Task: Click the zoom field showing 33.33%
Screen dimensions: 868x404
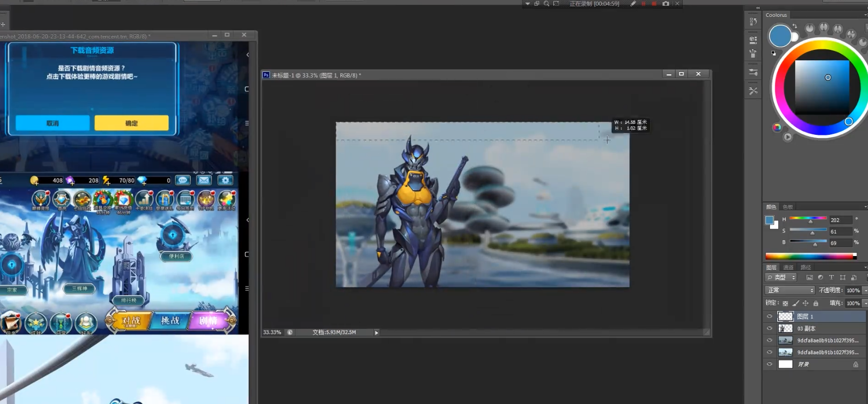Action: [x=273, y=332]
